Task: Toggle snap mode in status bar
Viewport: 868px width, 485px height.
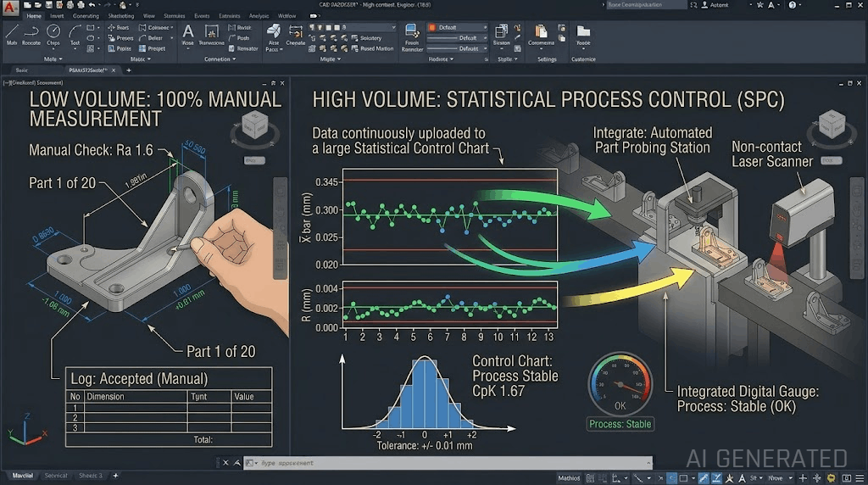Action: pyautogui.click(x=602, y=478)
